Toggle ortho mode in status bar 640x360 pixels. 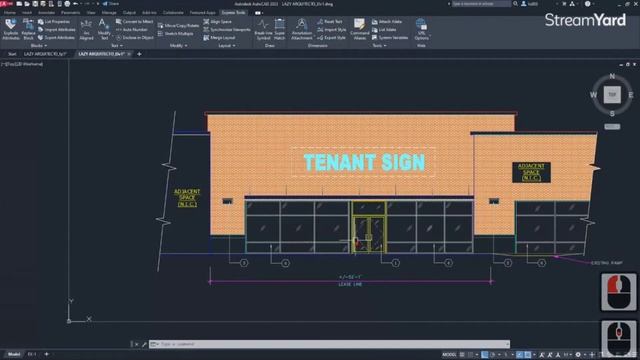pyautogui.click(x=484, y=355)
